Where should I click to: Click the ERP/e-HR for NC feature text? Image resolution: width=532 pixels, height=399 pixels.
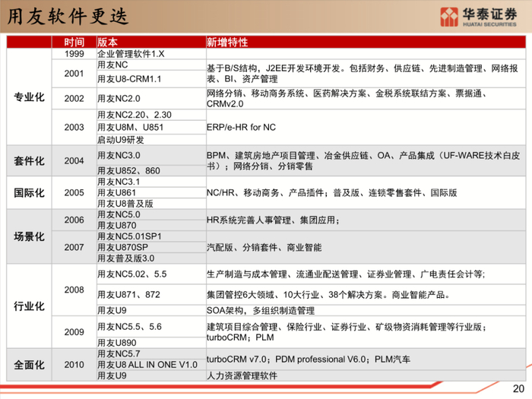pyautogui.click(x=241, y=127)
